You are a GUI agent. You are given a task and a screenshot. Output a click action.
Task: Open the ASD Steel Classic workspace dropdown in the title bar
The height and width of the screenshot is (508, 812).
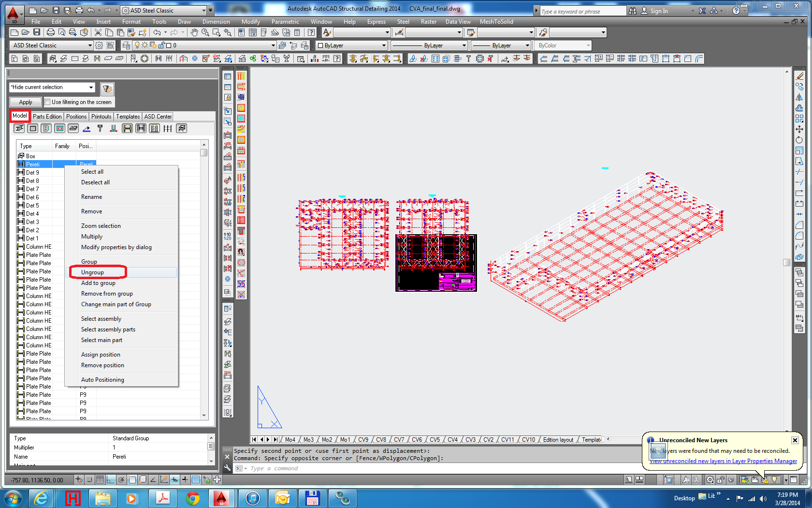coord(164,10)
